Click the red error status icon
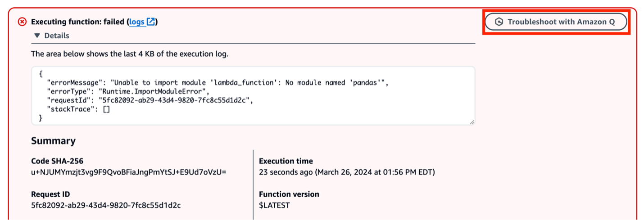Viewport: 644px width, 221px height. coord(22,22)
